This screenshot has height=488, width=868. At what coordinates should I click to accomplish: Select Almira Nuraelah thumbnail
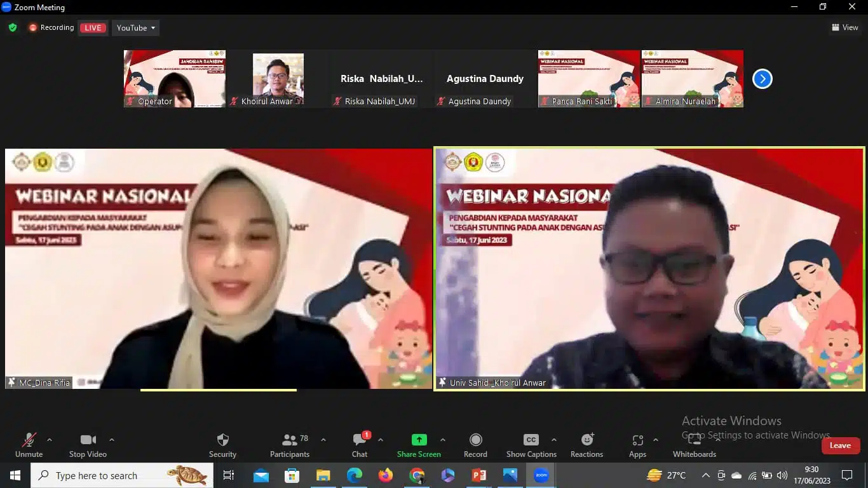(693, 79)
